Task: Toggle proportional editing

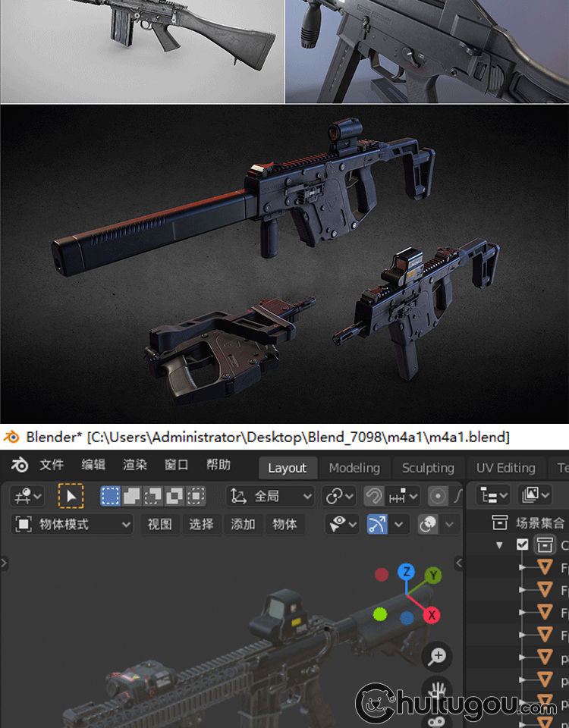Action: (x=437, y=496)
